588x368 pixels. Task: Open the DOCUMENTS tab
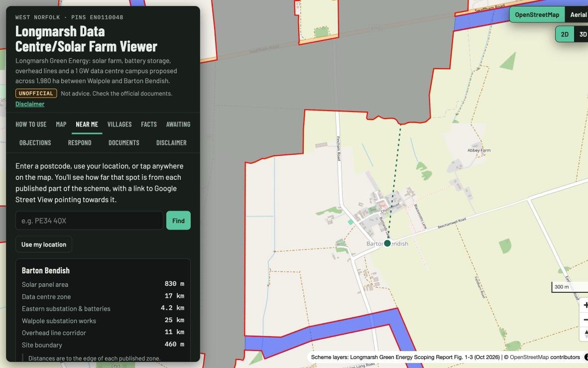tap(124, 142)
